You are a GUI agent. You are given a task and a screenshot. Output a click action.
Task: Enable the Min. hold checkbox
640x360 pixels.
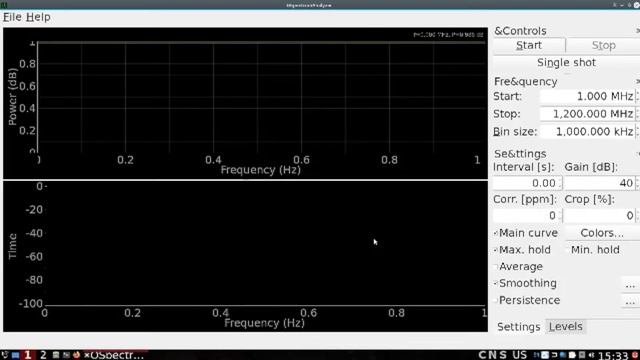(568, 250)
